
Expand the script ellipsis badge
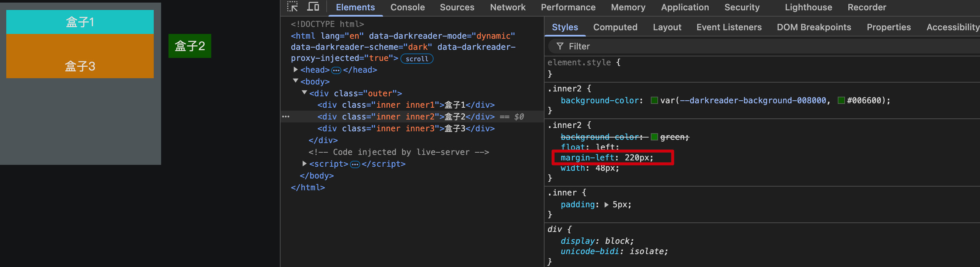point(355,164)
